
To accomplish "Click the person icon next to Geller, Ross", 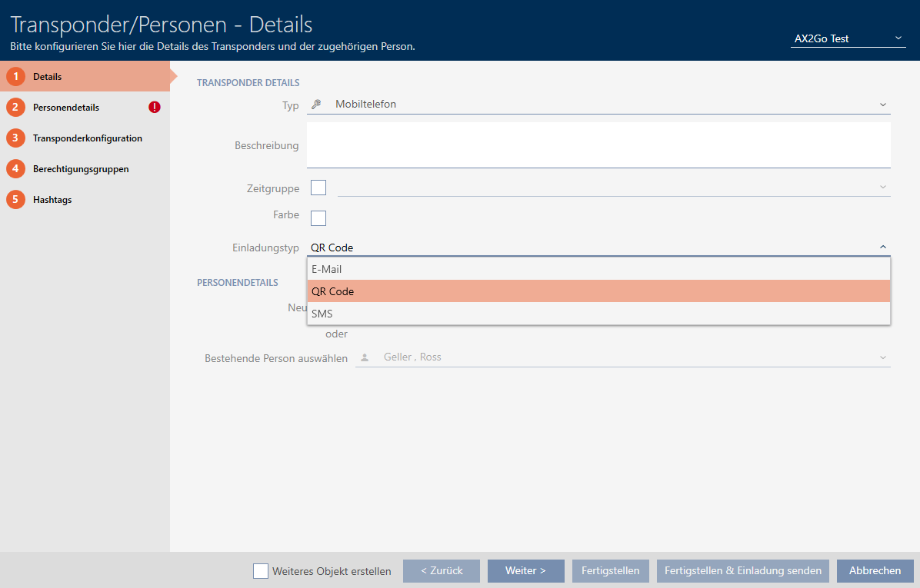I will tap(365, 357).
